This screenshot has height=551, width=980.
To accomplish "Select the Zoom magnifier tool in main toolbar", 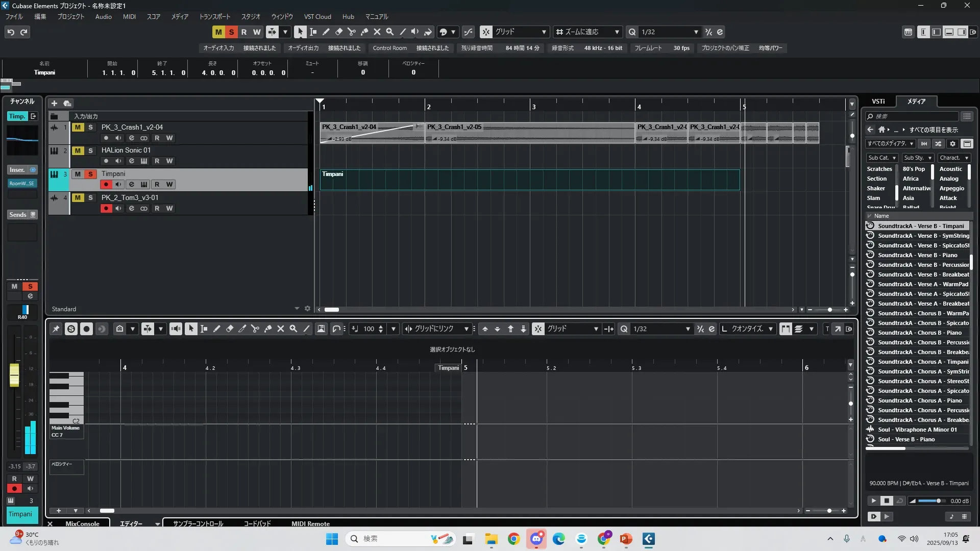I will (390, 32).
